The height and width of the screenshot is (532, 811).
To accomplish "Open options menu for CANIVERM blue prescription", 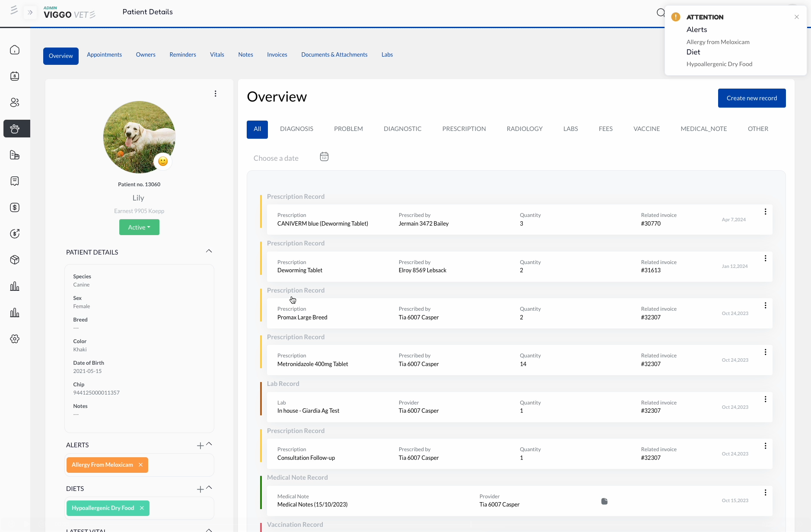I will coord(765,212).
